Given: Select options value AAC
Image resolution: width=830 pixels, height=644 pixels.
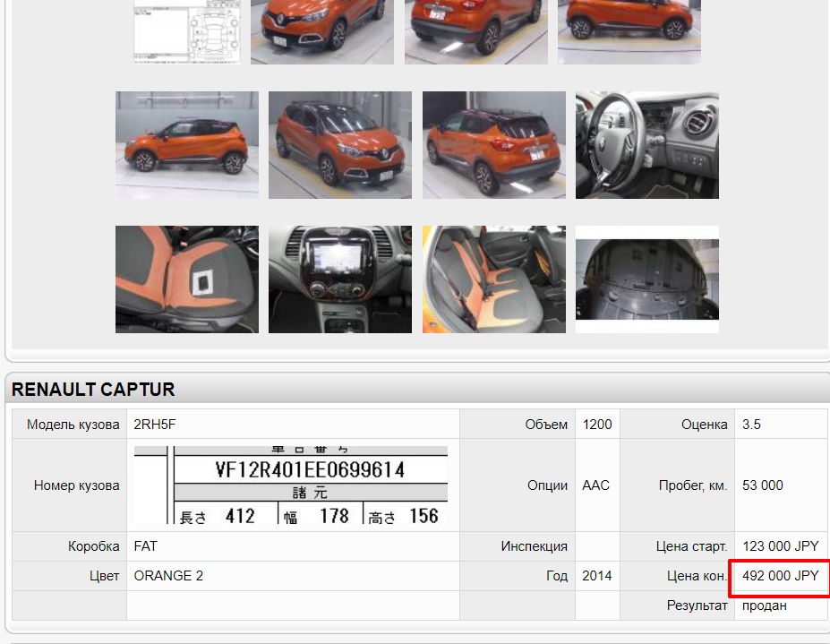Looking at the screenshot, I should 595,485.
